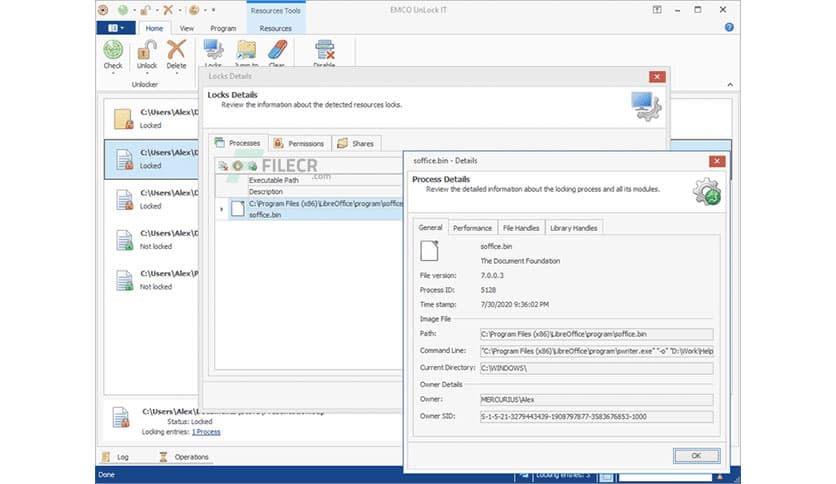The height and width of the screenshot is (484, 836).
Task: Select the General tab in process details
Action: pyautogui.click(x=430, y=227)
